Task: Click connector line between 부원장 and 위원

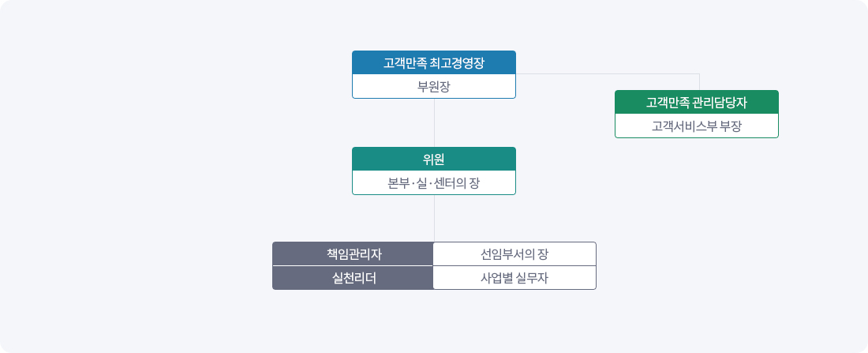Action: click(x=434, y=122)
